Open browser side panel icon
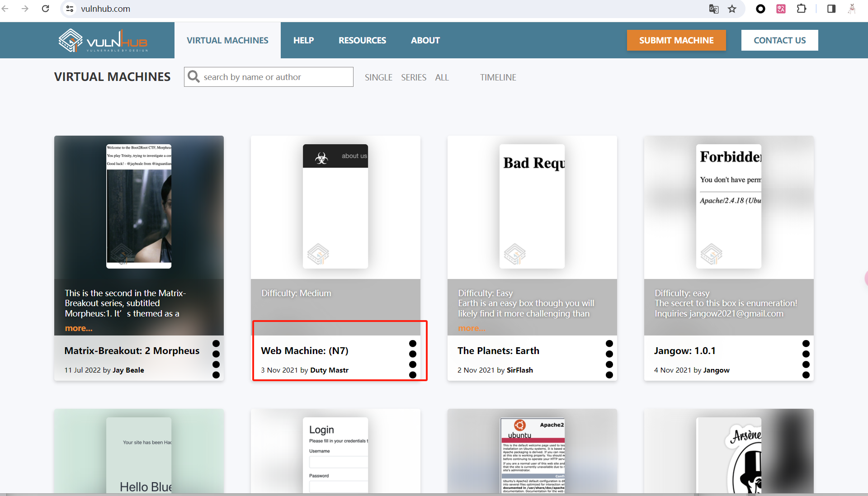The image size is (868, 496). 831,9
